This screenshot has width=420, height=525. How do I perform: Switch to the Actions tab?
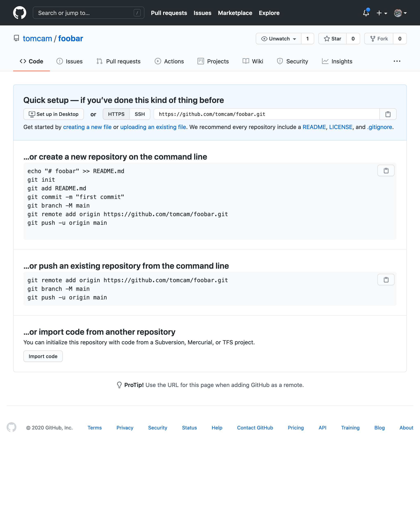coord(169,61)
